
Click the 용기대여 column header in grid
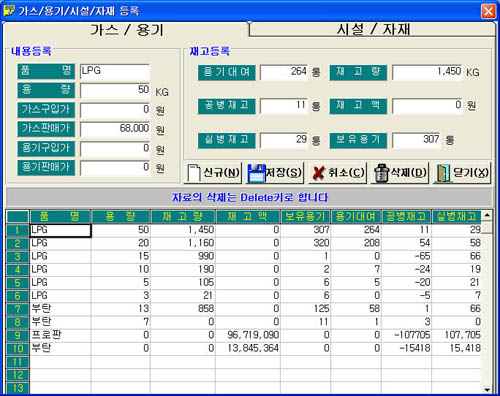356,217
